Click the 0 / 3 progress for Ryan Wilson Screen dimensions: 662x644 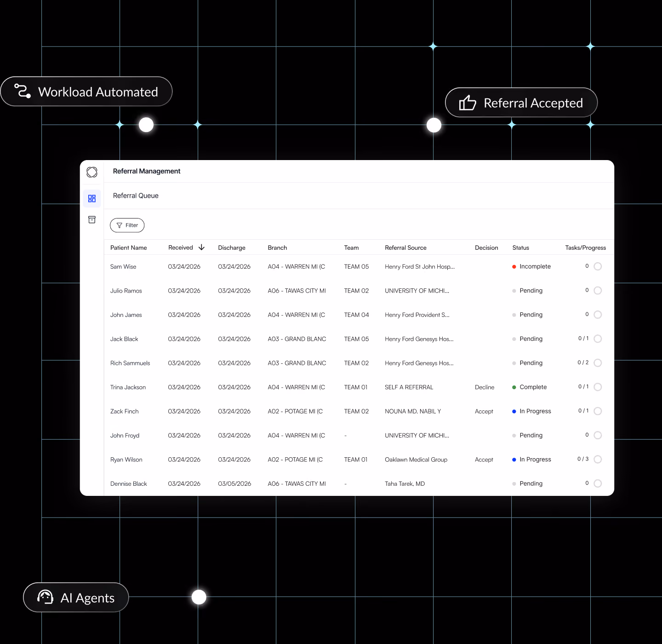(x=583, y=459)
